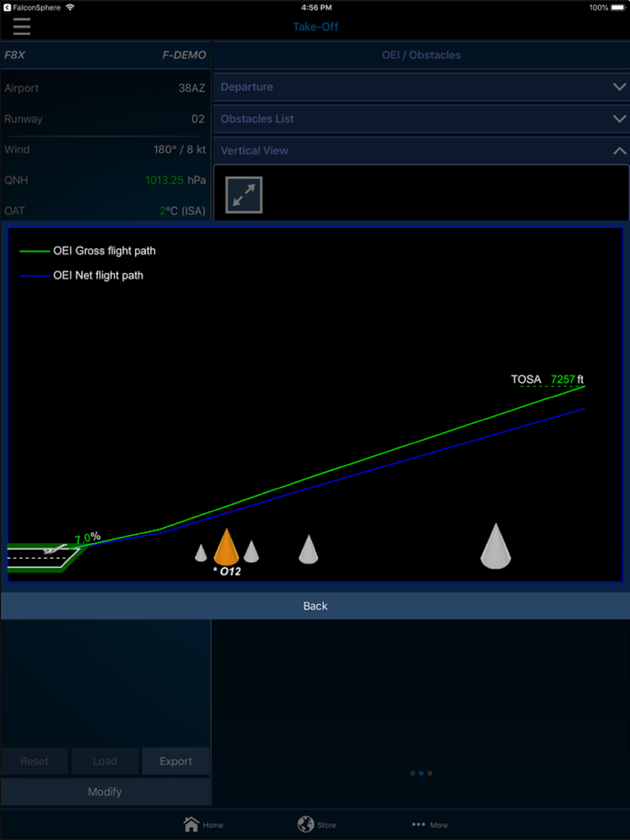Click the * O12 obstacle label
Screen dimensions: 630x840
[x=227, y=571]
